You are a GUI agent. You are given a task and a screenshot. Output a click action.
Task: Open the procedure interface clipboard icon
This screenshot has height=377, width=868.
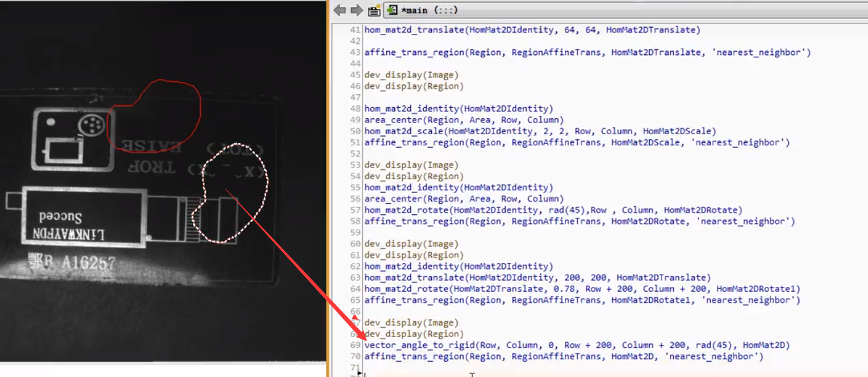(374, 10)
